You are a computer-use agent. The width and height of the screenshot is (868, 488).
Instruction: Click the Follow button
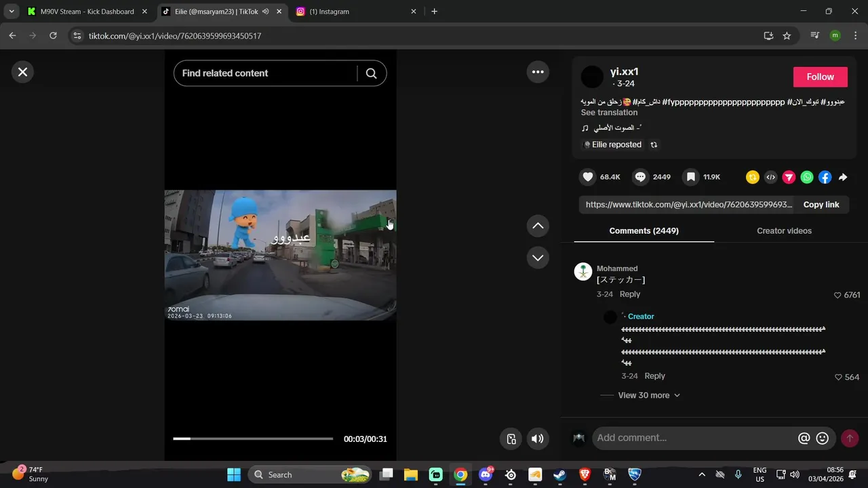(820, 77)
